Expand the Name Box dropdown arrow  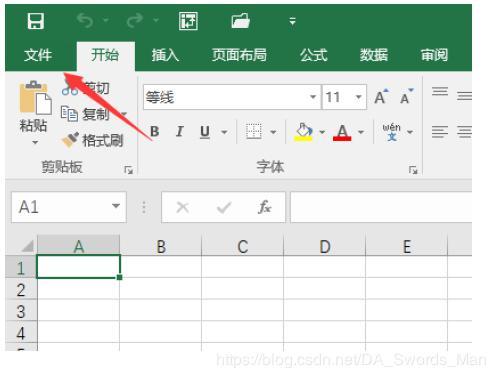pos(116,206)
